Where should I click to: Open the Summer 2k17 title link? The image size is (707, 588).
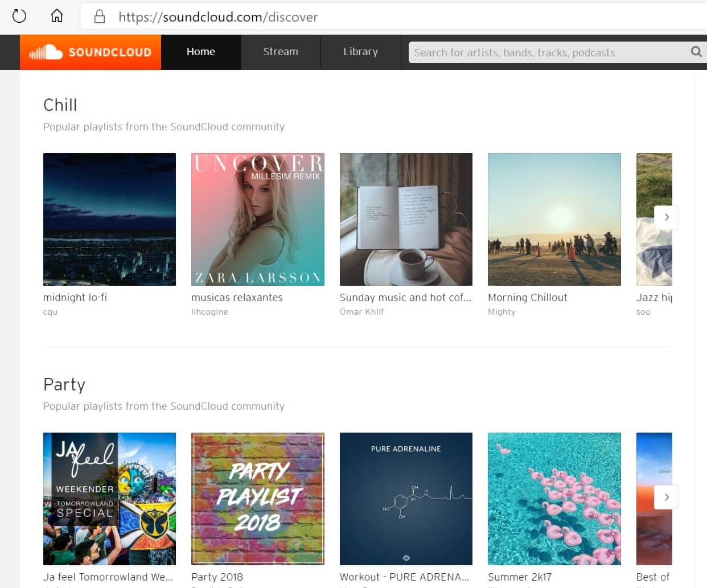coord(520,577)
